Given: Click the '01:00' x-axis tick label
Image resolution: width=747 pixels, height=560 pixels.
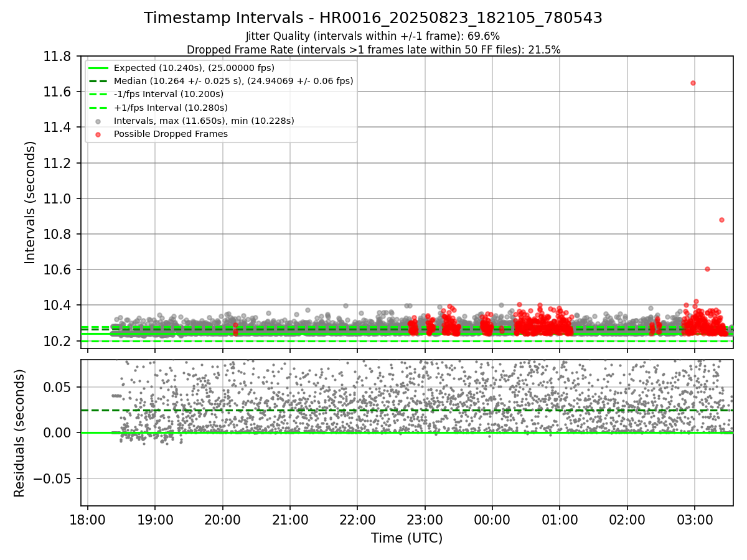Looking at the screenshot, I should coord(560,520).
